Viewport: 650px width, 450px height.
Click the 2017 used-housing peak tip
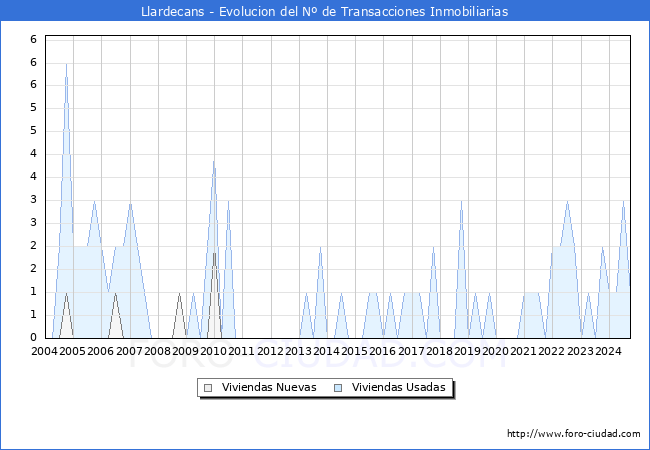click(x=433, y=247)
